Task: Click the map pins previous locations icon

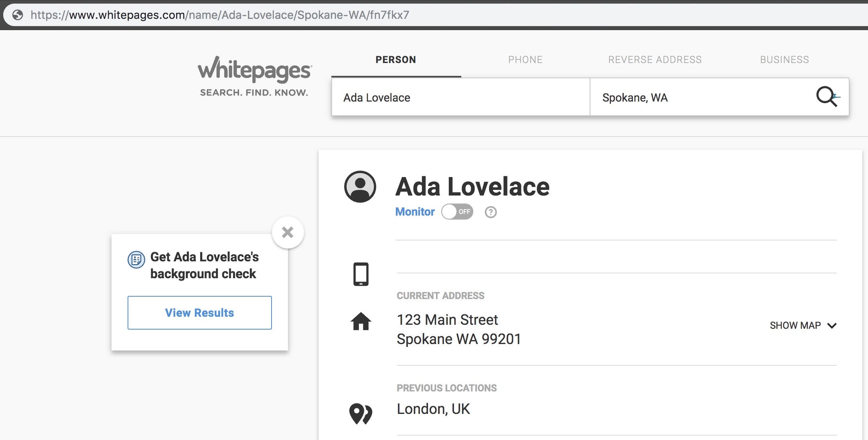Action: (361, 414)
